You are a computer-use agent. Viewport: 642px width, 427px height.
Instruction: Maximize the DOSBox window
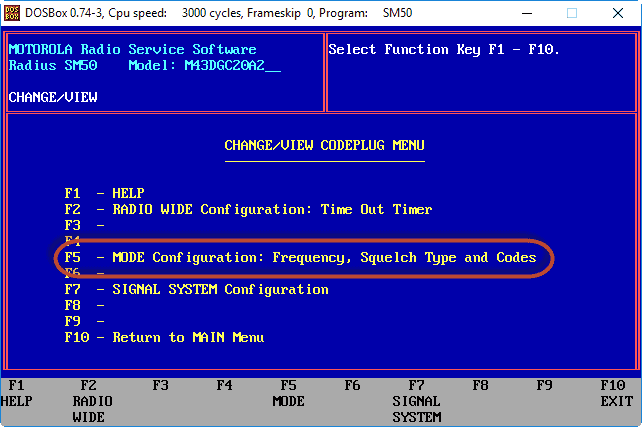pos(573,14)
